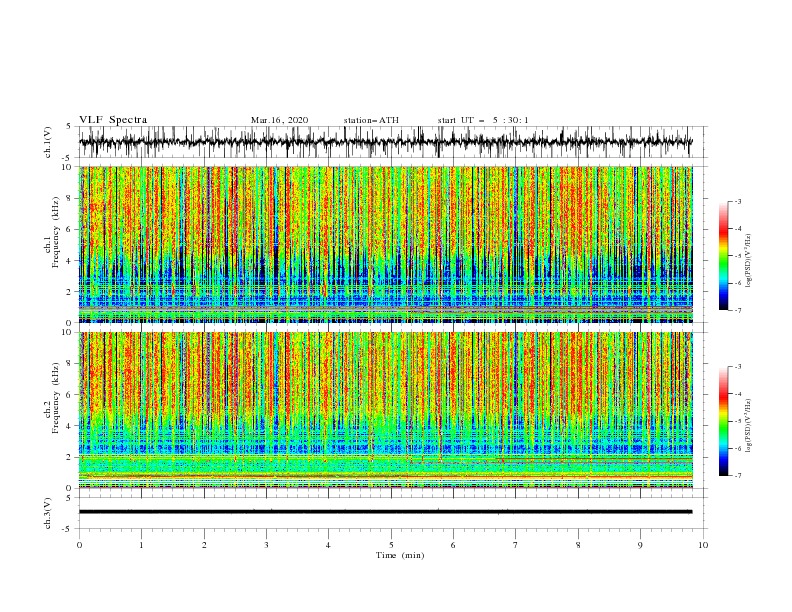Click the "-3" tick on upper color bar
The height and width of the screenshot is (612, 792).
point(738,202)
